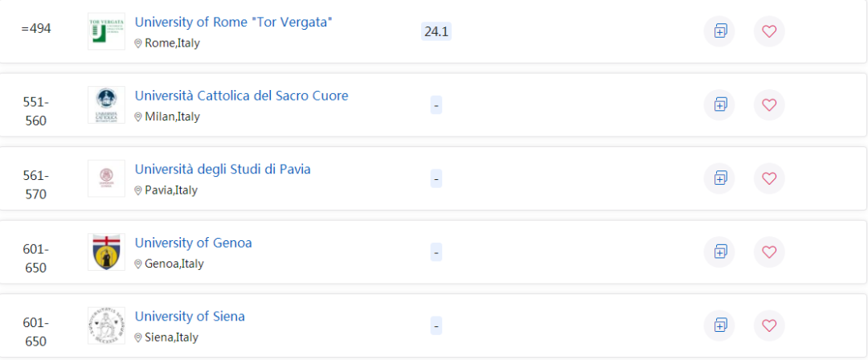Image resolution: width=868 pixels, height=360 pixels.
Task: Open University of Rome "Tor Vergata" link
Action: (x=234, y=22)
